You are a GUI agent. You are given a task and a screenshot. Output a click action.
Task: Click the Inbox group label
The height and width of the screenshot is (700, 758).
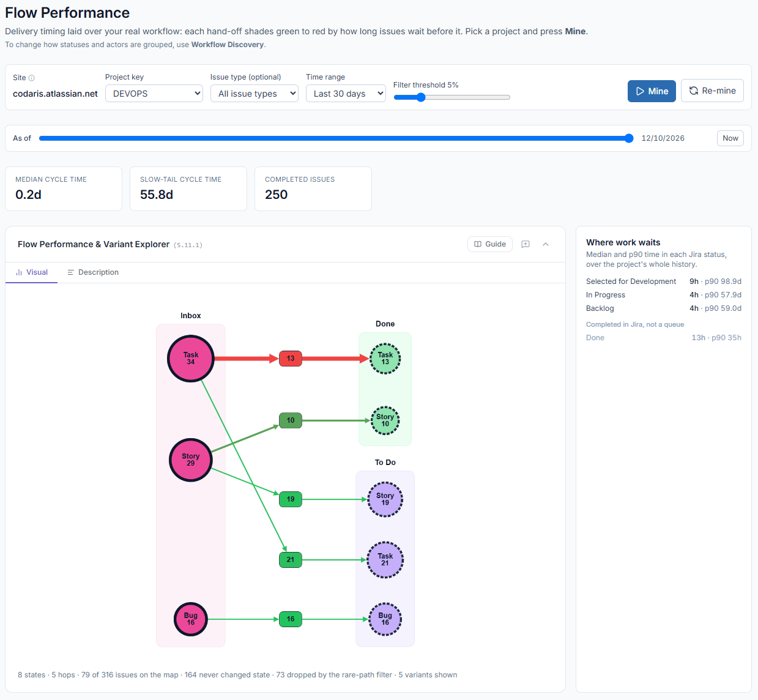pos(191,316)
